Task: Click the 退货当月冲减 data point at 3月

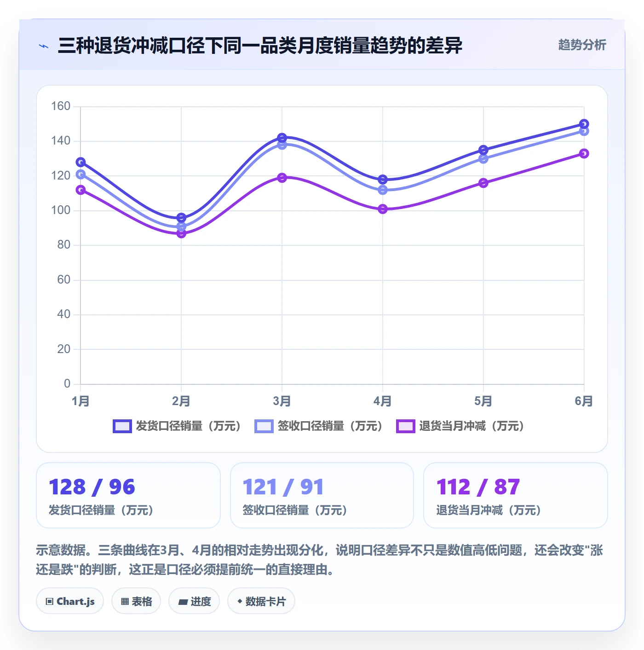Action: pos(282,178)
